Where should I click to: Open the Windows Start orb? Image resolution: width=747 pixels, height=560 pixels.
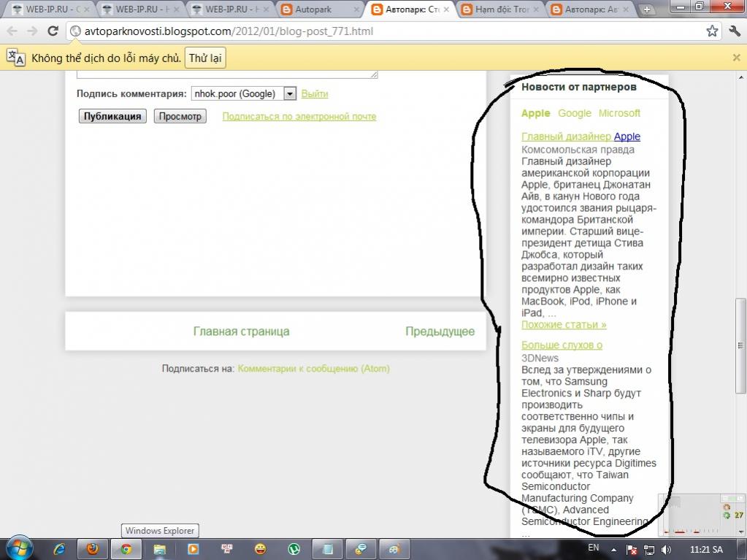(18, 548)
